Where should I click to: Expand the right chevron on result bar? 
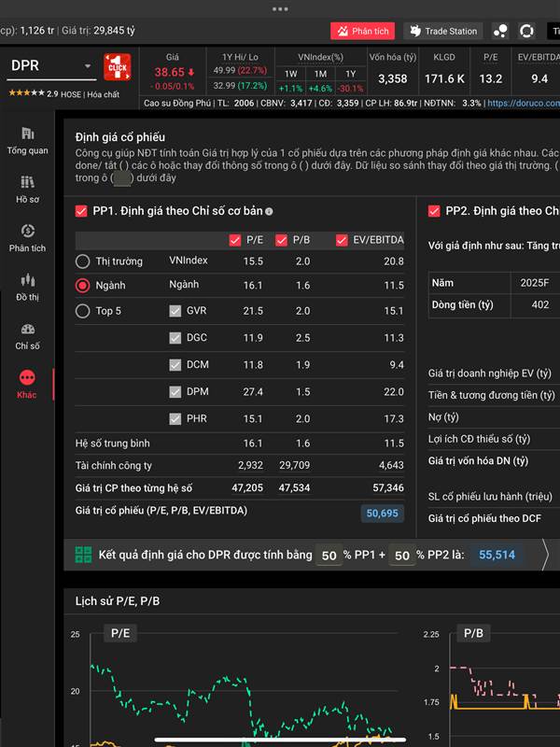coord(546,555)
